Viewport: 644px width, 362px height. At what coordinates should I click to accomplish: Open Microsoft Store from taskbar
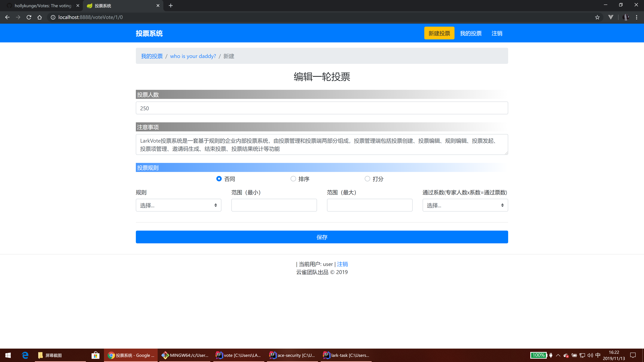[x=95, y=355]
